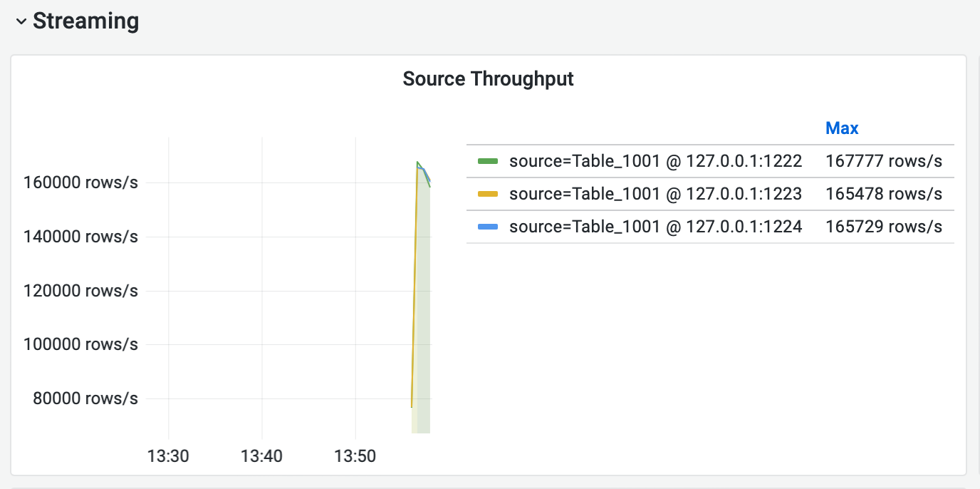Toggle visibility of series Table_1001 @ 127.0.0.1:1223
Viewport: 980px width, 489px height.
coord(655,194)
